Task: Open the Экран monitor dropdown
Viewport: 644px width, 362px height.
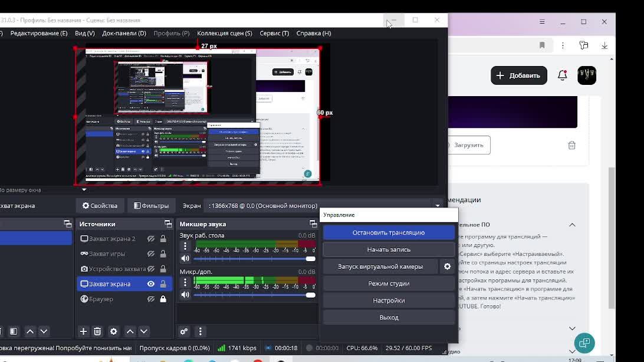Action: [x=324, y=206]
